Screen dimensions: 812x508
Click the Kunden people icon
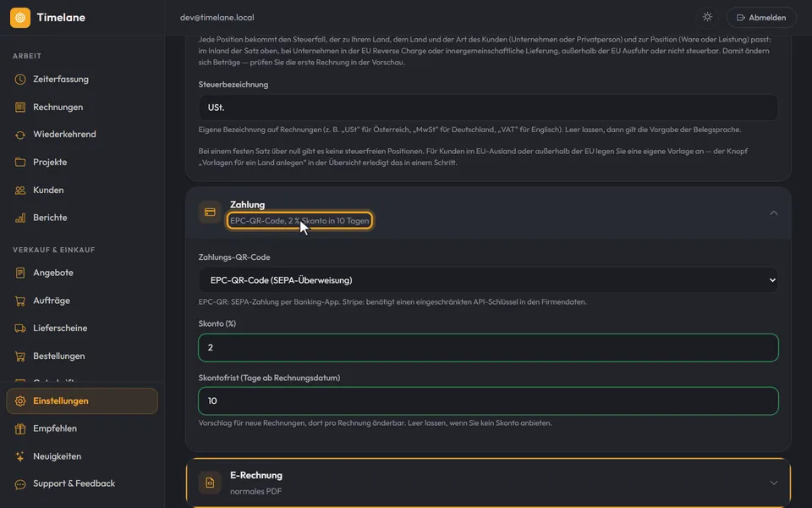(x=20, y=190)
